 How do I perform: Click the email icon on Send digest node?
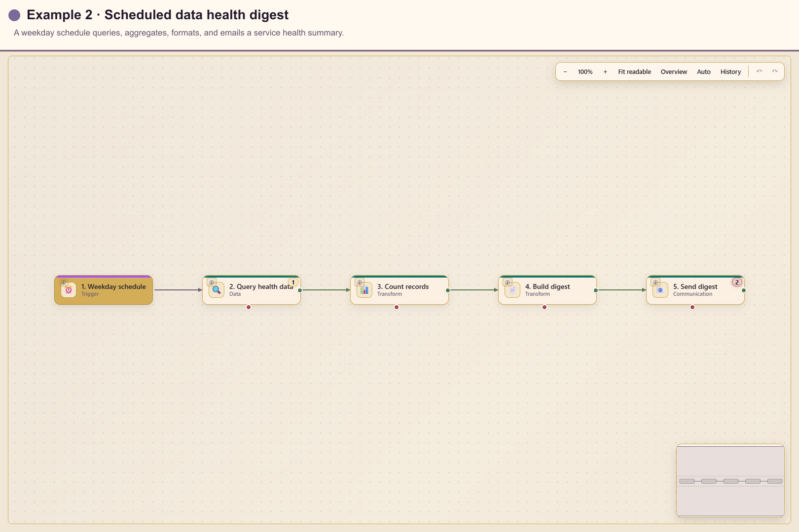(x=660, y=290)
